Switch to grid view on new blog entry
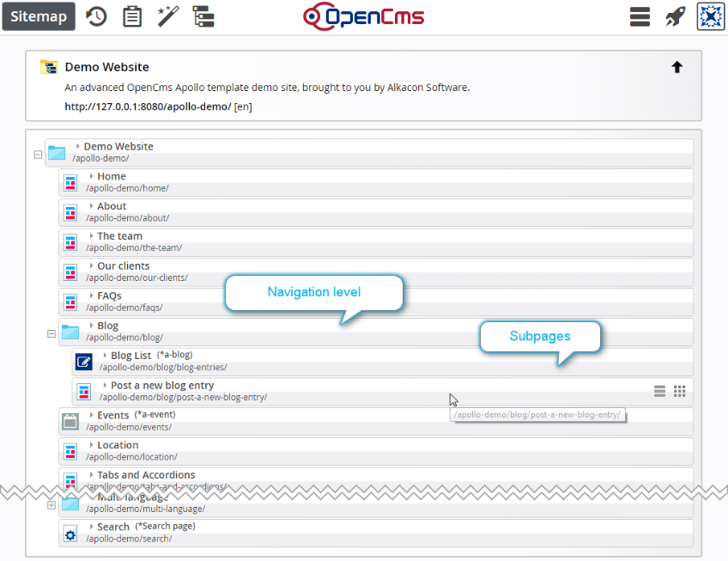Image resolution: width=728 pixels, height=561 pixels. click(679, 391)
